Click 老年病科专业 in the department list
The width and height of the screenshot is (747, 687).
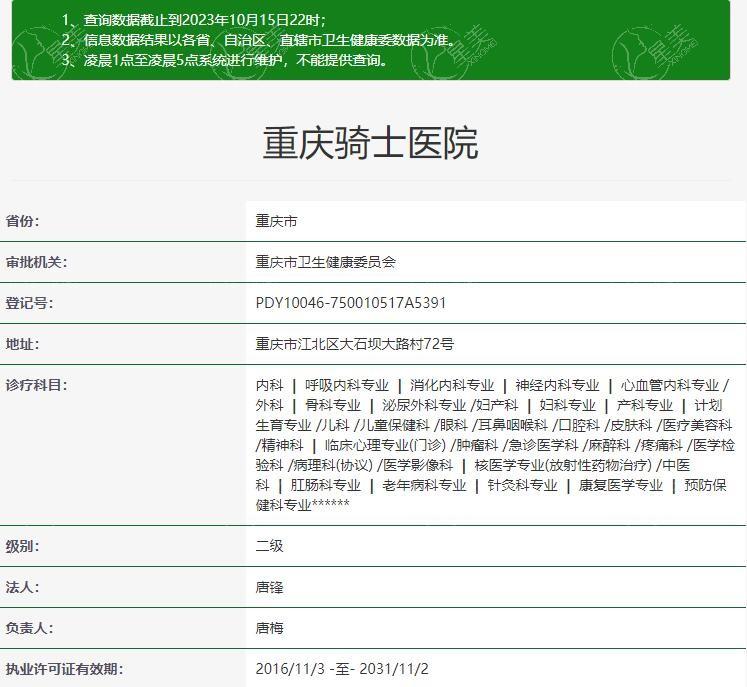(x=424, y=485)
